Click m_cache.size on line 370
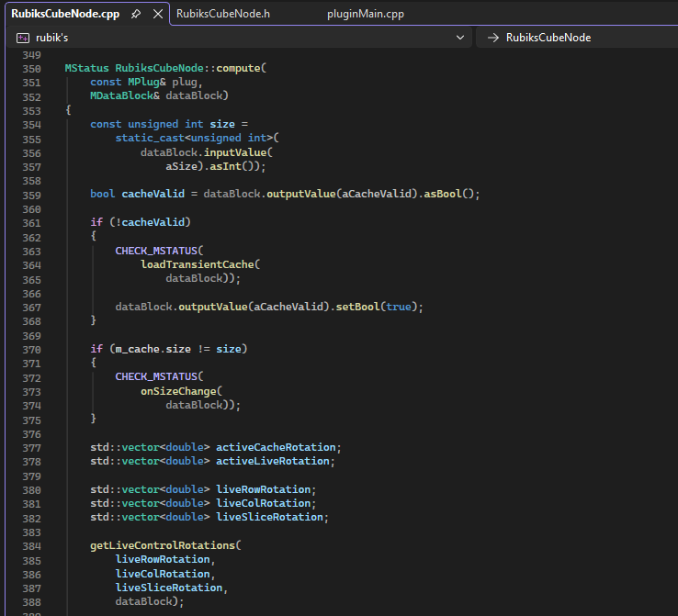This screenshot has width=678, height=616. click(x=153, y=349)
